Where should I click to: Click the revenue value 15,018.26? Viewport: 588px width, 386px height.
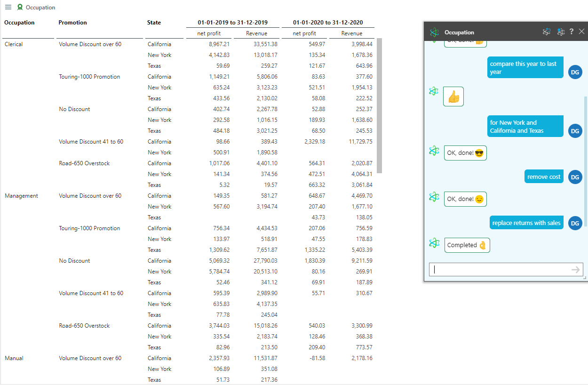pyautogui.click(x=265, y=326)
